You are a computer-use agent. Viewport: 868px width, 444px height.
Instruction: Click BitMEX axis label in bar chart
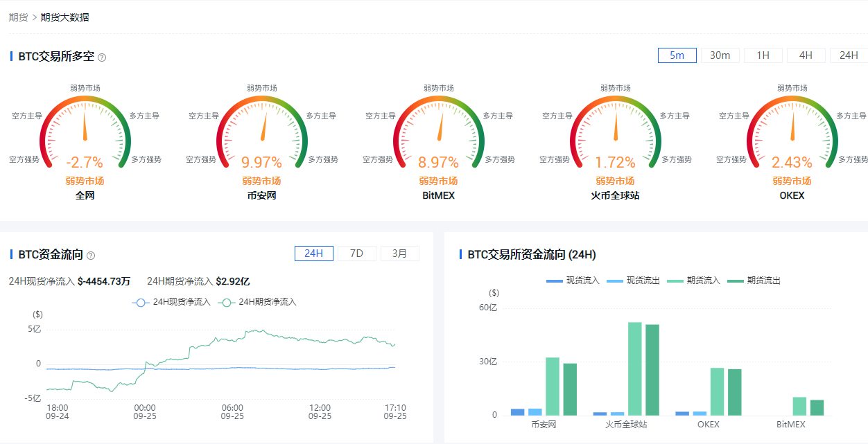[x=791, y=424]
